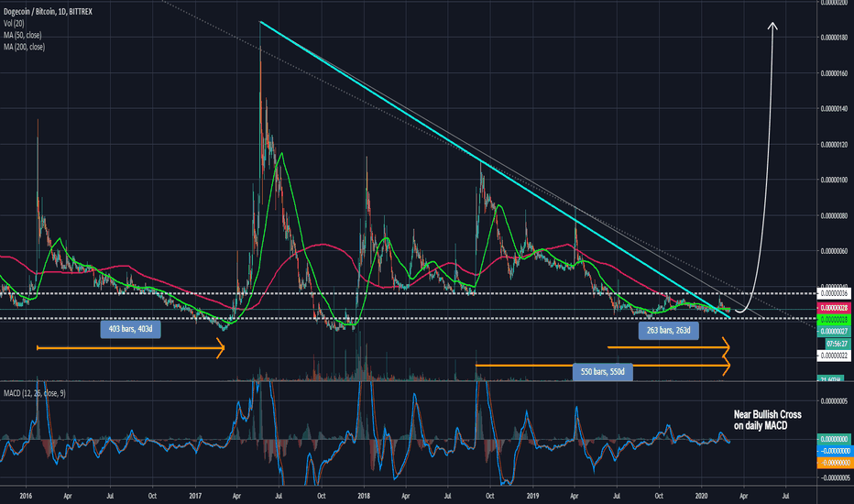The height and width of the screenshot is (504, 854).
Task: Click the 0.00000140 price axis label
Action: (x=835, y=109)
